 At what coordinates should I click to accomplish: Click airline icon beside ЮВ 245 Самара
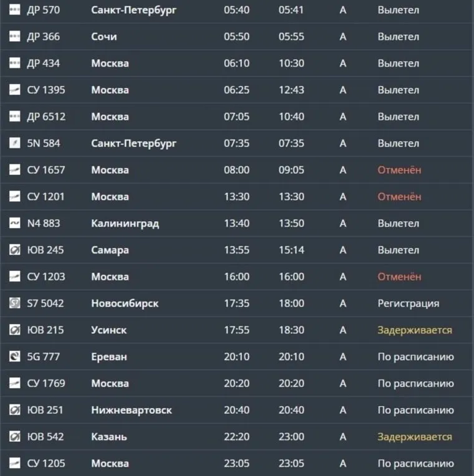[14, 250]
